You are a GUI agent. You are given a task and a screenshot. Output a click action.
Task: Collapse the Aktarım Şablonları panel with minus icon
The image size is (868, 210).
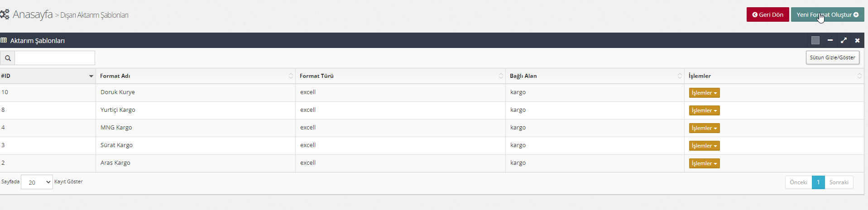point(830,40)
